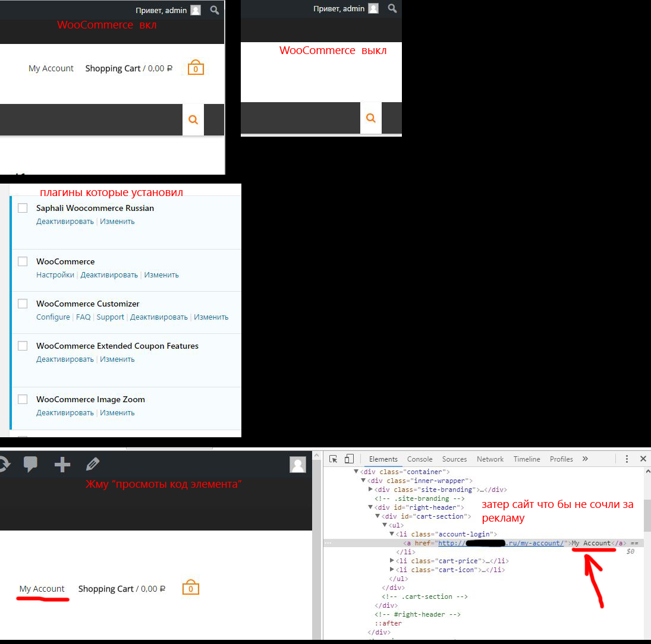Click the admin-bar search icon above the WooCommerce выкл label

[392, 8]
